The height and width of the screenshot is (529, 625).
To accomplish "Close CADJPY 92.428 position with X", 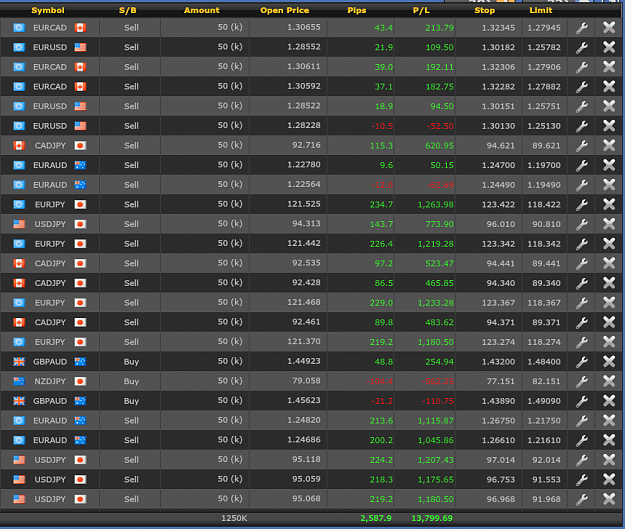I will [609, 283].
